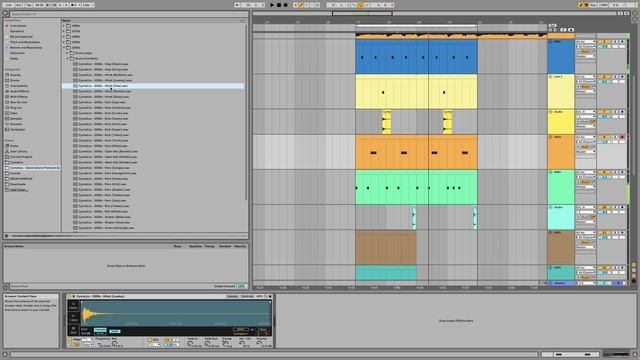Open User Library under Places
The height and width of the screenshot is (360, 640).
pos(19,151)
